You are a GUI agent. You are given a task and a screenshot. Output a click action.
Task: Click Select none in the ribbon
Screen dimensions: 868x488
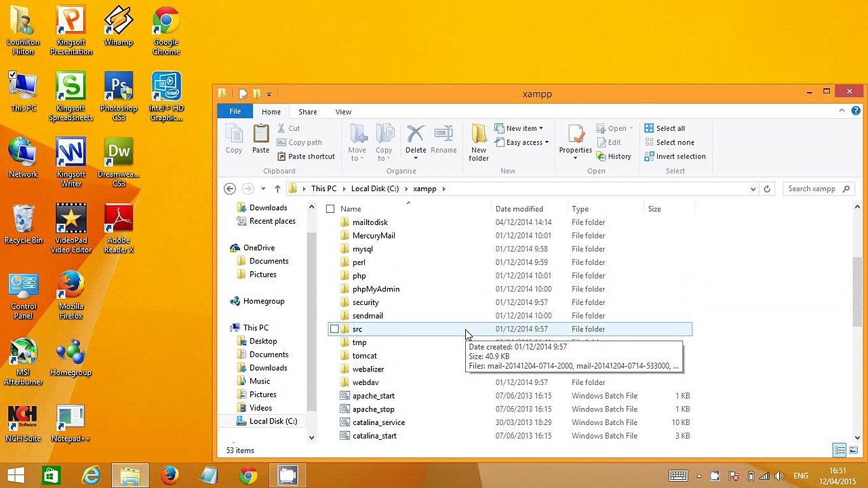pyautogui.click(x=669, y=142)
